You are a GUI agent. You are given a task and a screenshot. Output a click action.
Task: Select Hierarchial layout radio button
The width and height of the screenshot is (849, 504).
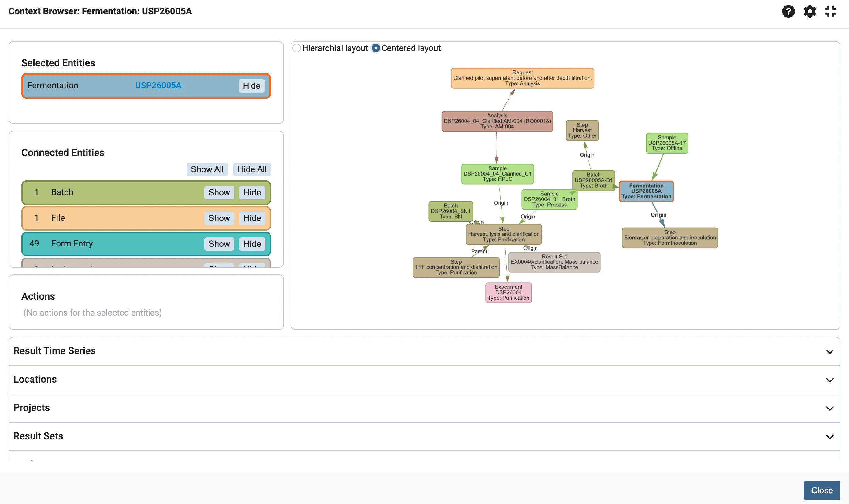296,48
